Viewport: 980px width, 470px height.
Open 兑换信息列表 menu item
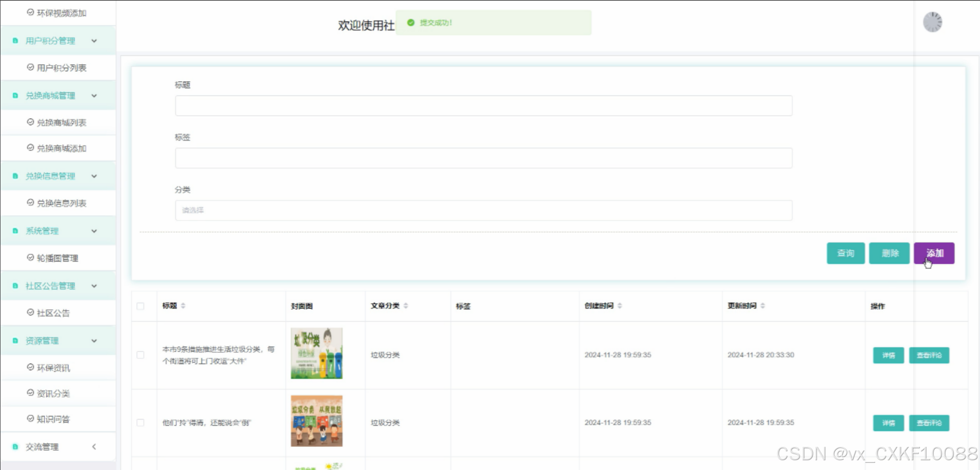tap(58, 203)
